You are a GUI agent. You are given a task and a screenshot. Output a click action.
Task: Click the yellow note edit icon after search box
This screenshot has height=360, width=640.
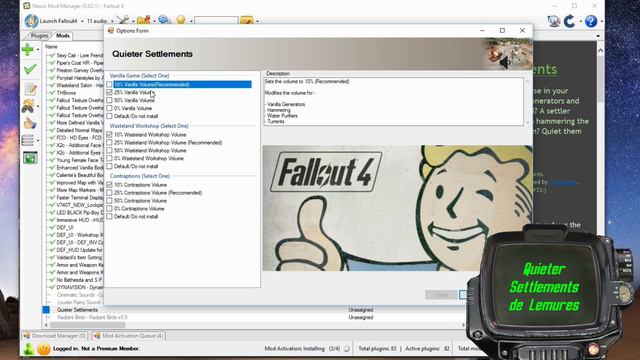(247, 20)
